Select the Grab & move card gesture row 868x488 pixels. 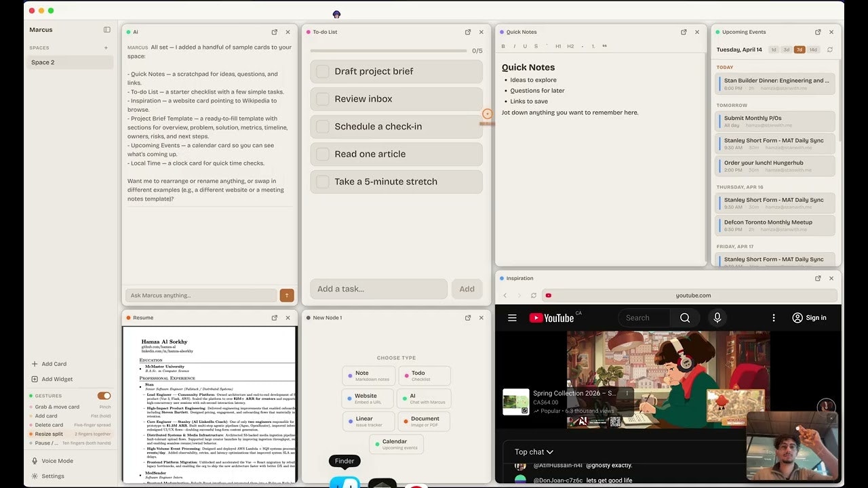(x=70, y=407)
